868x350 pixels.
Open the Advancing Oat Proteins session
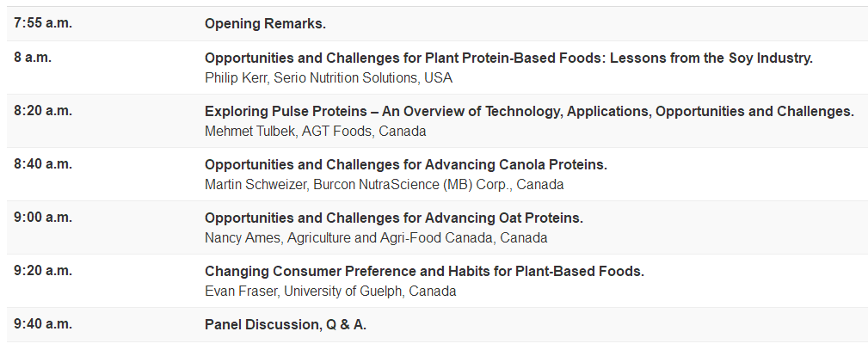tap(393, 218)
